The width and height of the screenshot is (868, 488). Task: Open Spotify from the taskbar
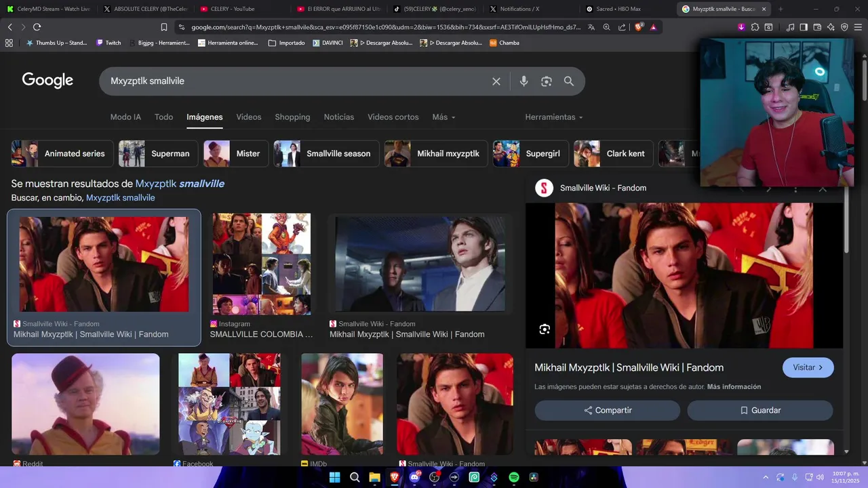(514, 477)
